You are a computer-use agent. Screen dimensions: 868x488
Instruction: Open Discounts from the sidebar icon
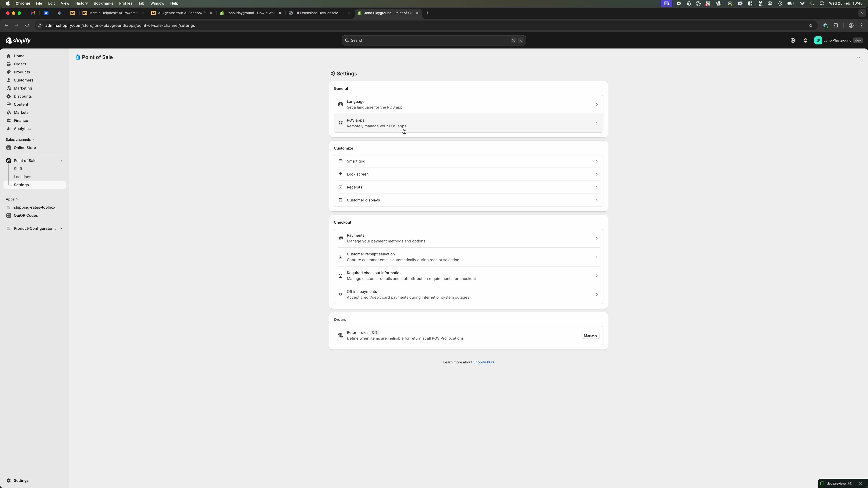click(x=9, y=96)
